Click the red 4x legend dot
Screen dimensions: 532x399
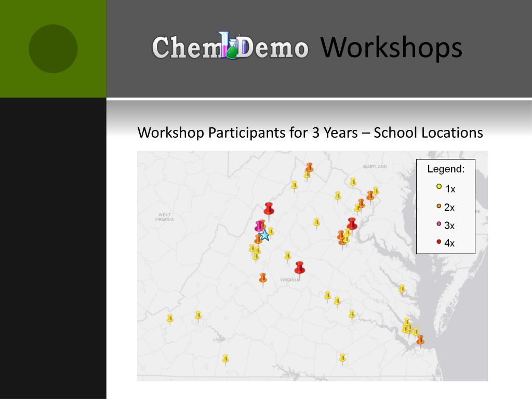pos(438,242)
